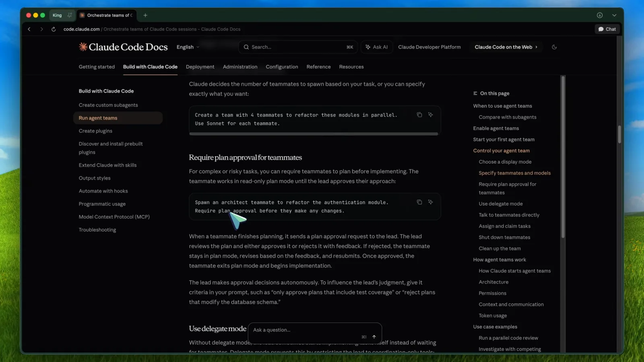Ask AI about 'Create a team' code block
Screen dimensions: 644x362
click(x=431, y=115)
